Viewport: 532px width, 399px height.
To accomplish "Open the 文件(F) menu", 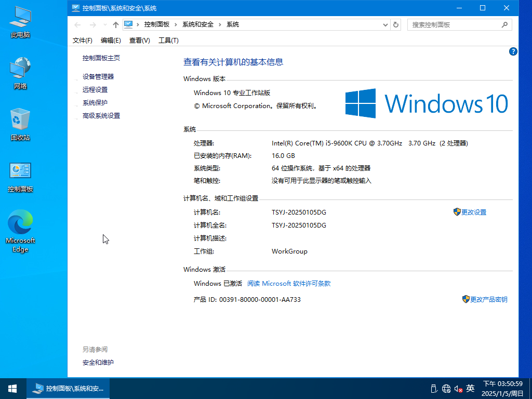I will [83, 41].
